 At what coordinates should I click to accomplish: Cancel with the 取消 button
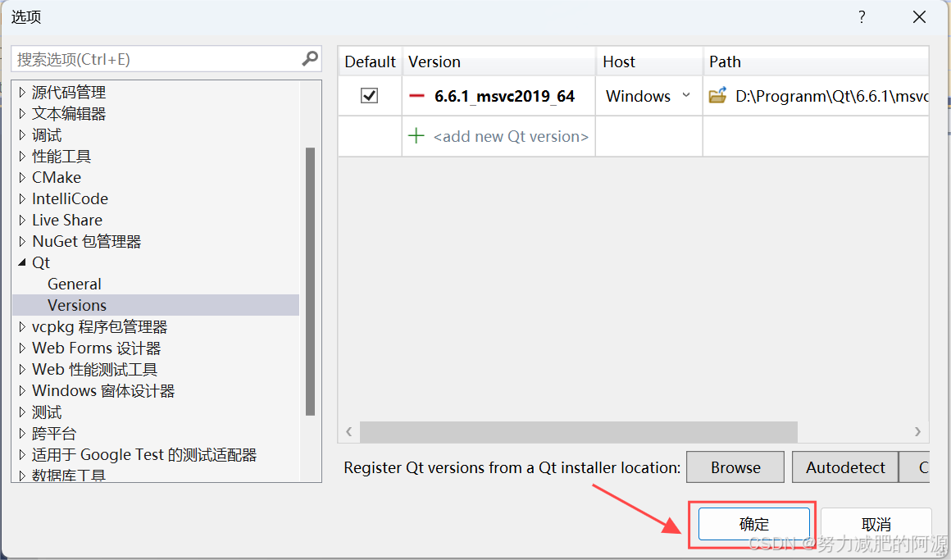tap(876, 524)
